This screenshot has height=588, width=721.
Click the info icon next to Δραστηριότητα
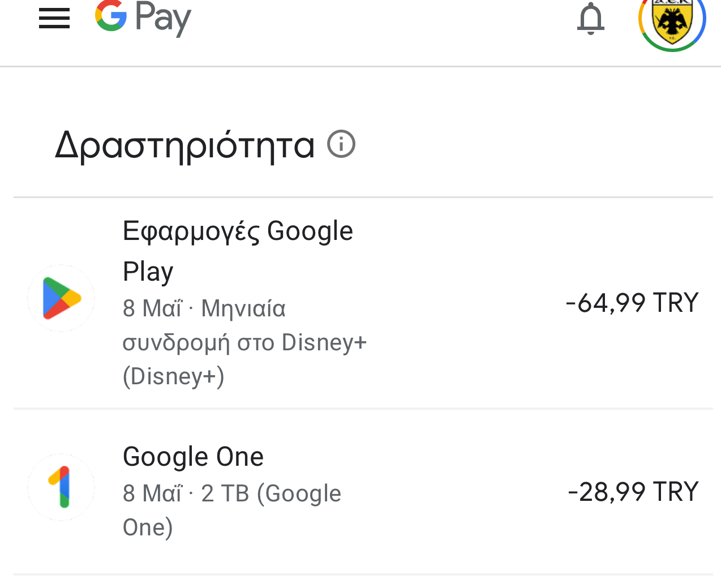pyautogui.click(x=341, y=144)
